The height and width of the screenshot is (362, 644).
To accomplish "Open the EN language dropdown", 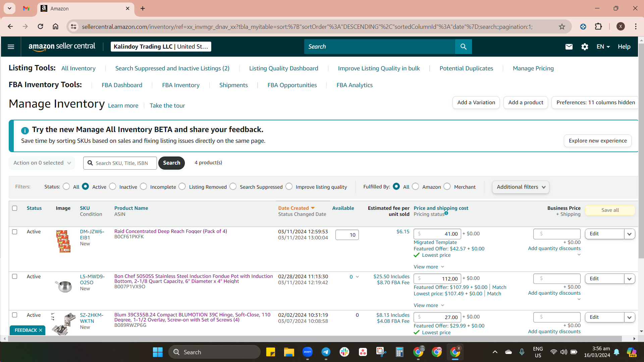I will 603,47.
